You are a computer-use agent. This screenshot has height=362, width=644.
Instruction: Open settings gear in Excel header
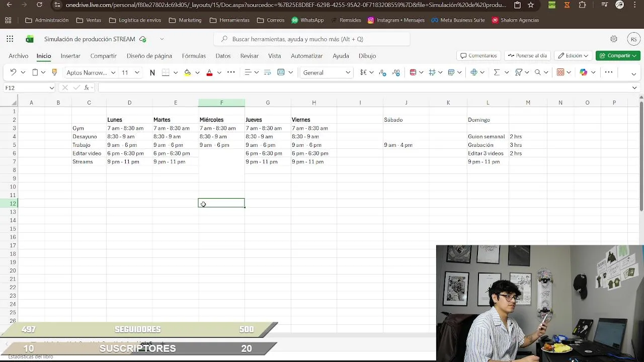coord(614,39)
